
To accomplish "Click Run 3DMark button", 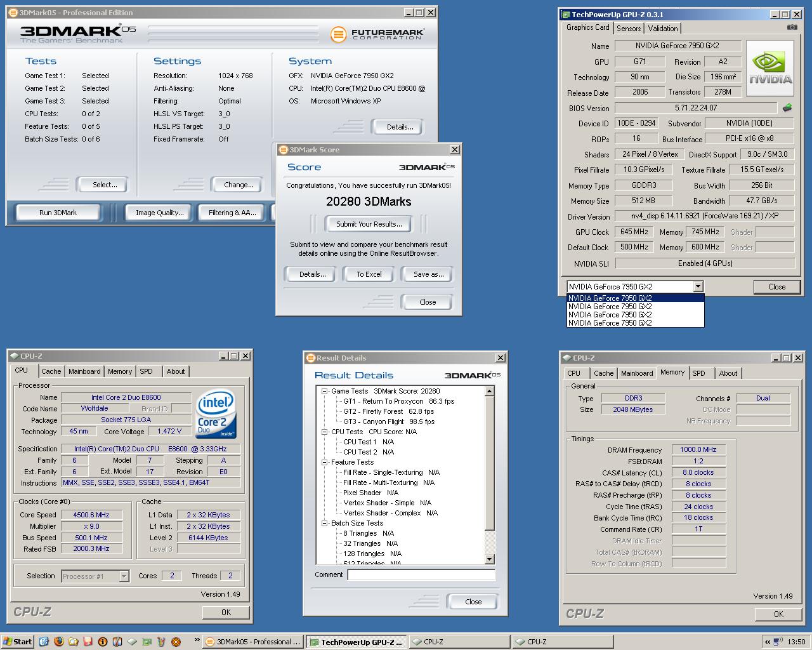I will coord(58,213).
